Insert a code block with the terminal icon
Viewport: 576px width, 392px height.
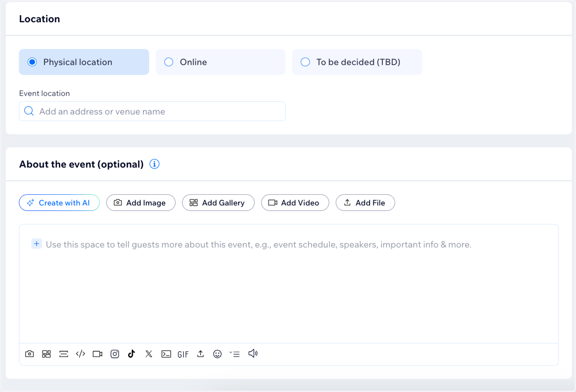166,354
